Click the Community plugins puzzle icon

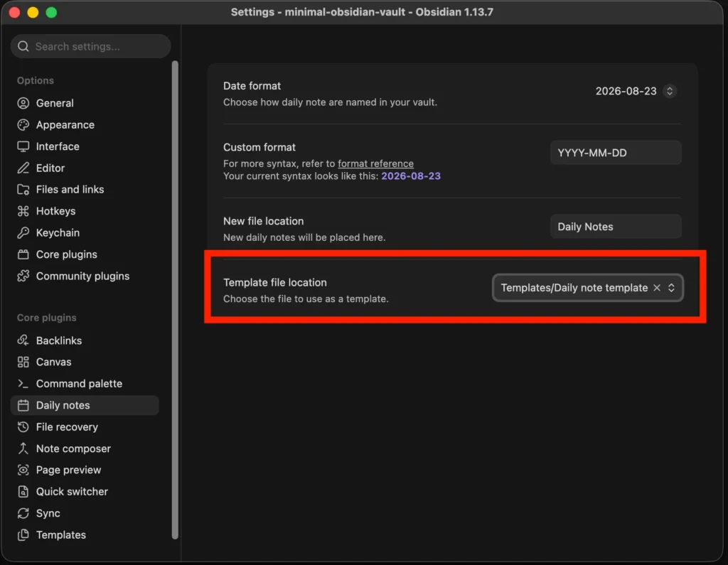23,276
